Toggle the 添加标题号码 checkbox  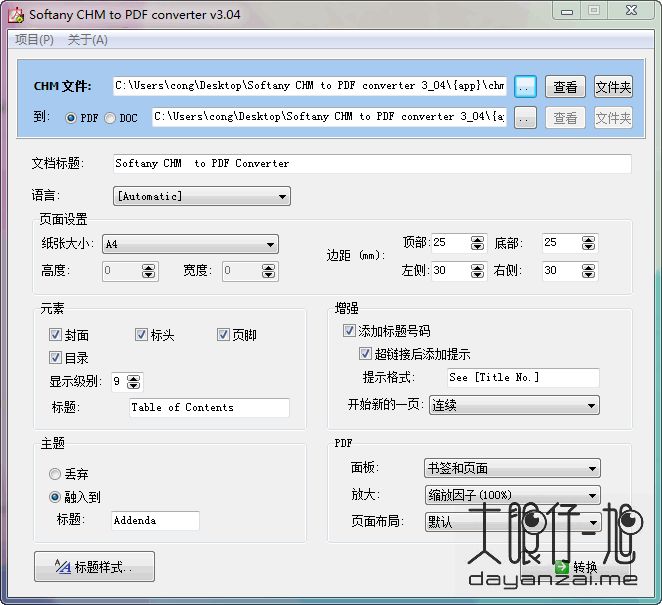coord(349,331)
